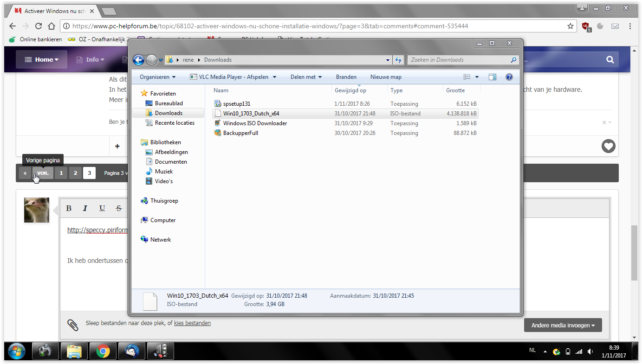
Task: Open the forum Home dropdown menu
Action: click(41, 59)
